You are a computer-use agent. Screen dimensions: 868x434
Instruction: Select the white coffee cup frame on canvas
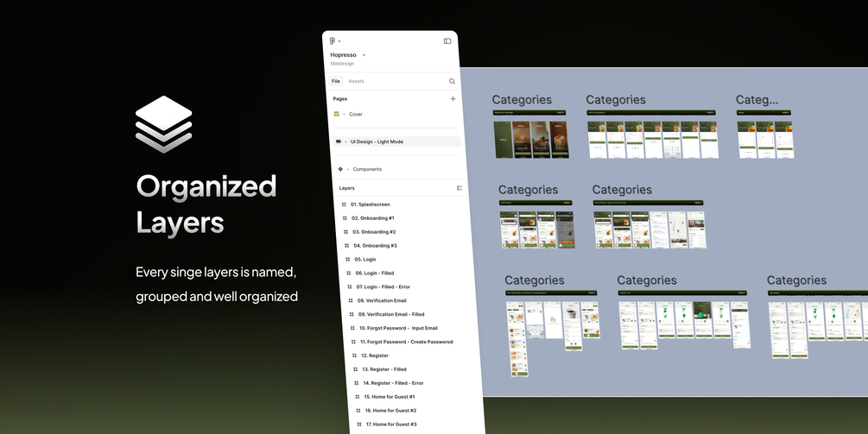572,326
